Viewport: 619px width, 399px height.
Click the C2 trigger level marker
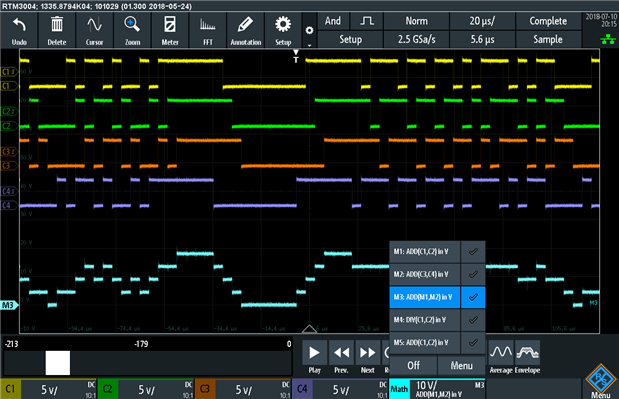pos(9,111)
